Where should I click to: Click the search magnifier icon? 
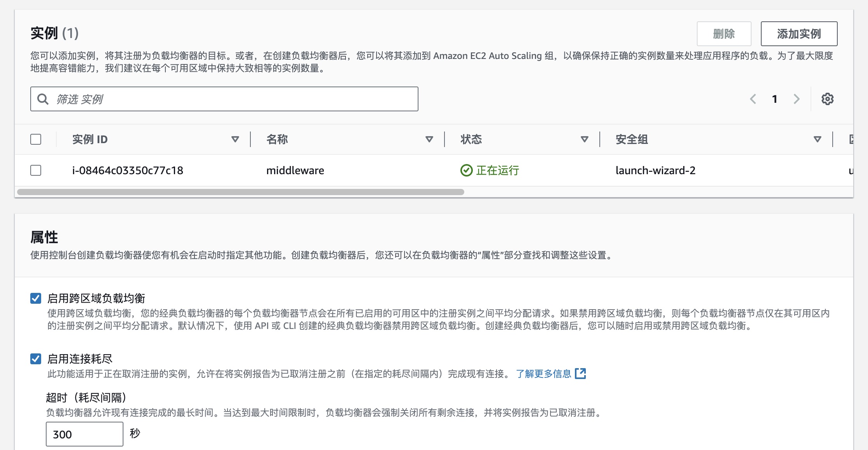tap(43, 99)
